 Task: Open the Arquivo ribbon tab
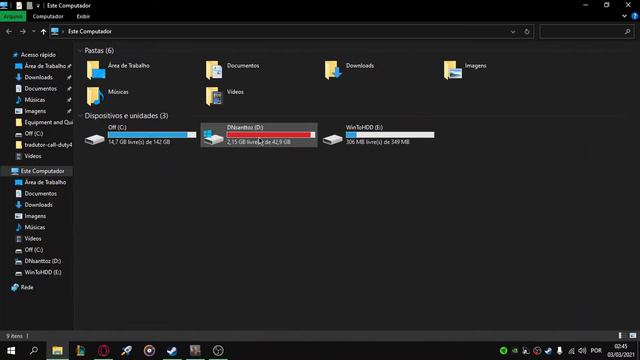13,17
